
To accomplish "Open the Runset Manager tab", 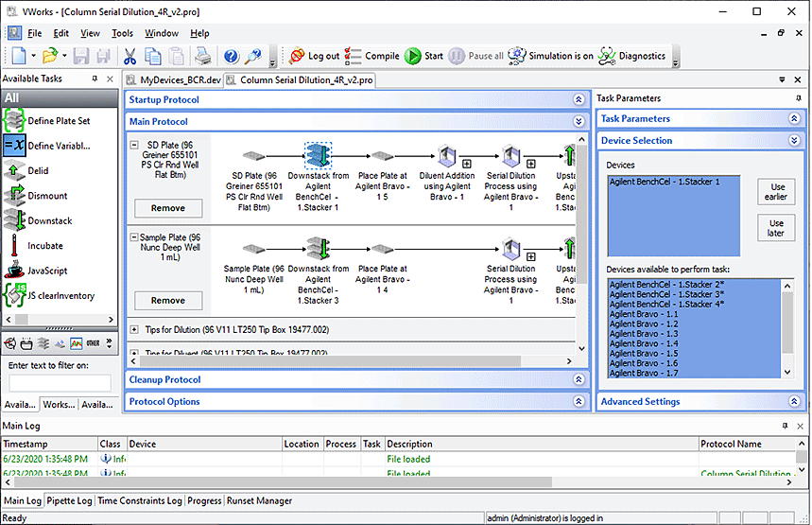I will tap(259, 500).
